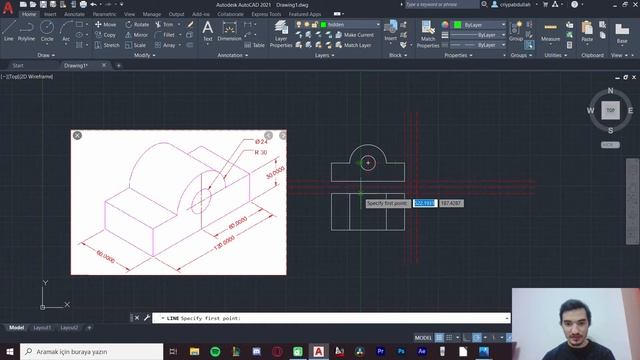This screenshot has height=360, width=640.
Task: Open the Insert ribbon tab
Action: pos(50,14)
